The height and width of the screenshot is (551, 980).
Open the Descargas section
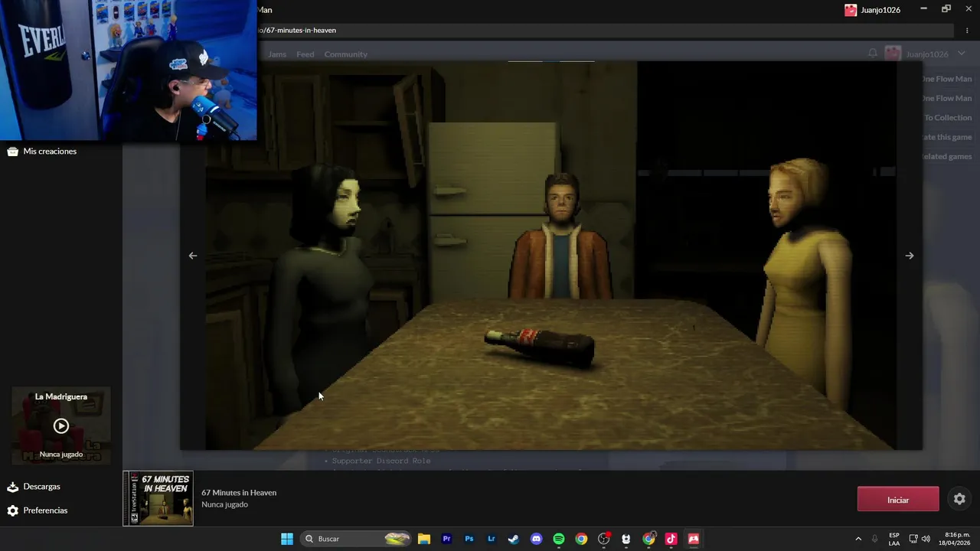pos(33,487)
